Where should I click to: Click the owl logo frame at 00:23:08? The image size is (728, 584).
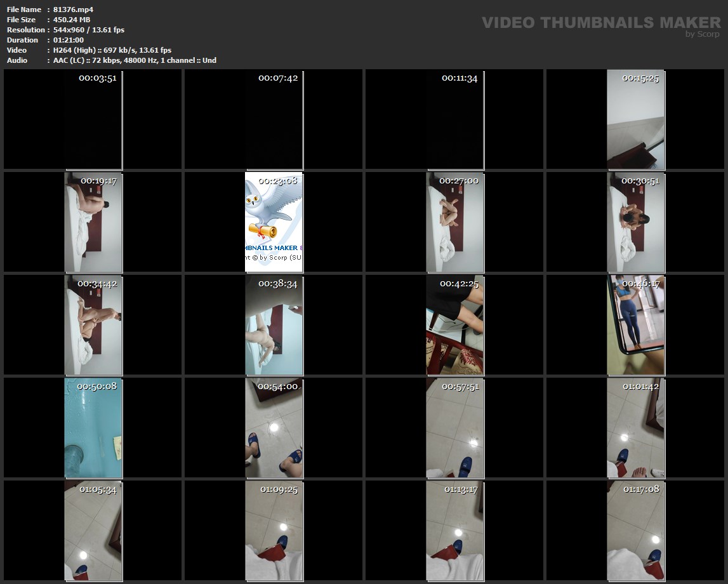[x=274, y=222]
